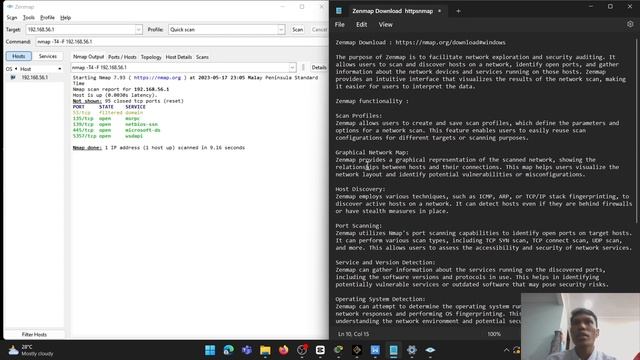Launch Firefox from the taskbar
This screenshot has height=360, width=640.
tap(283, 350)
